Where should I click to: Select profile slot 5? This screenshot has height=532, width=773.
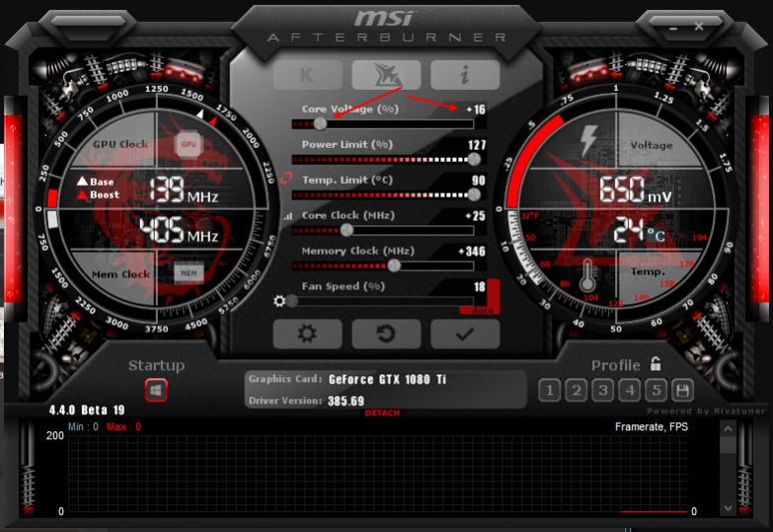point(657,391)
